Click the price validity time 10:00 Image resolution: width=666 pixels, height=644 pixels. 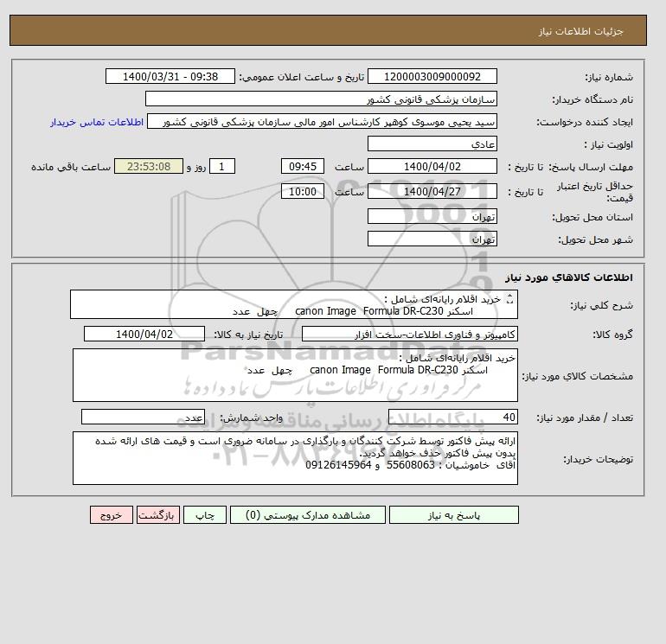click(x=303, y=191)
